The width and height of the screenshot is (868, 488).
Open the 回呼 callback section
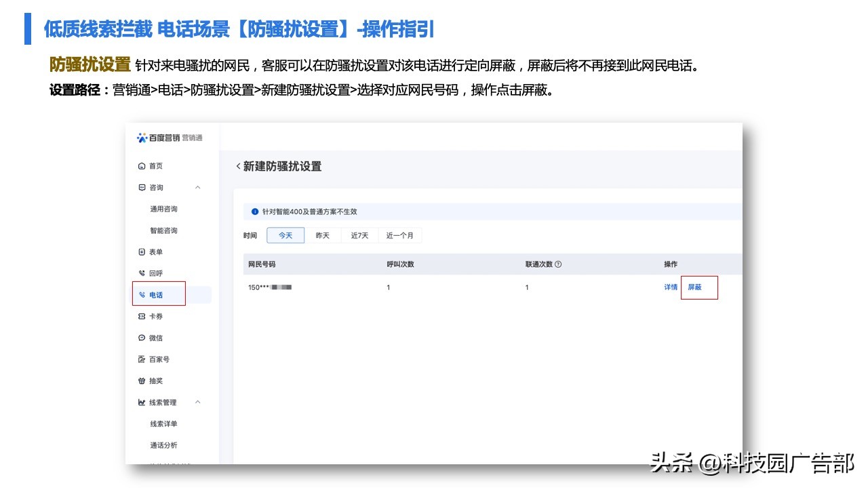coord(155,273)
